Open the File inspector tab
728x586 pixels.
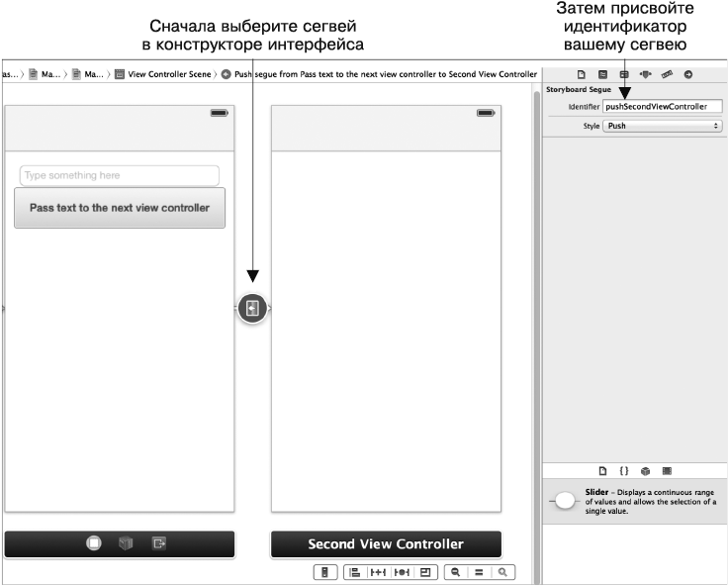581,74
